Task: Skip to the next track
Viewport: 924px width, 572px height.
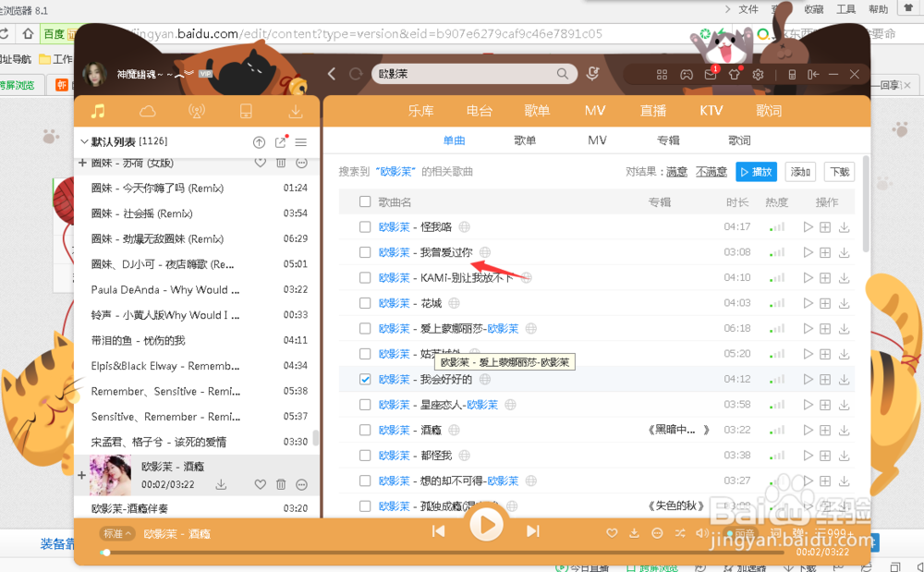Action: pos(533,531)
